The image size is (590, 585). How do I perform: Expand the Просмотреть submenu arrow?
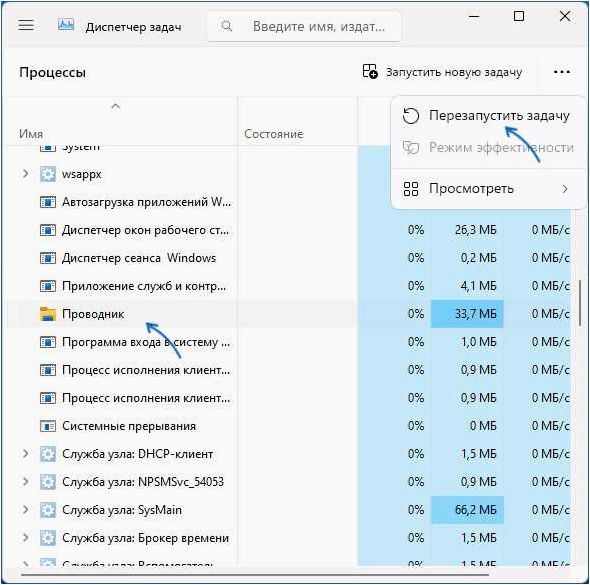tap(565, 189)
